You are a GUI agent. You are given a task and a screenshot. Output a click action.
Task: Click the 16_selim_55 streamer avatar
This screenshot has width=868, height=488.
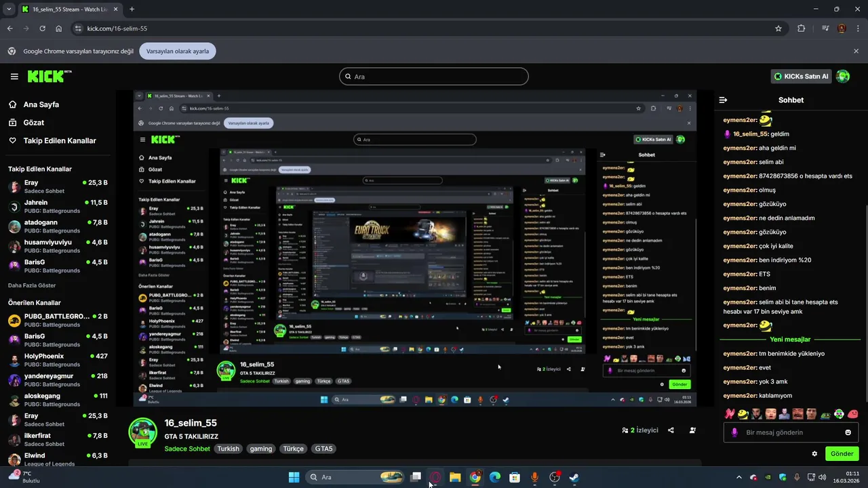(142, 432)
